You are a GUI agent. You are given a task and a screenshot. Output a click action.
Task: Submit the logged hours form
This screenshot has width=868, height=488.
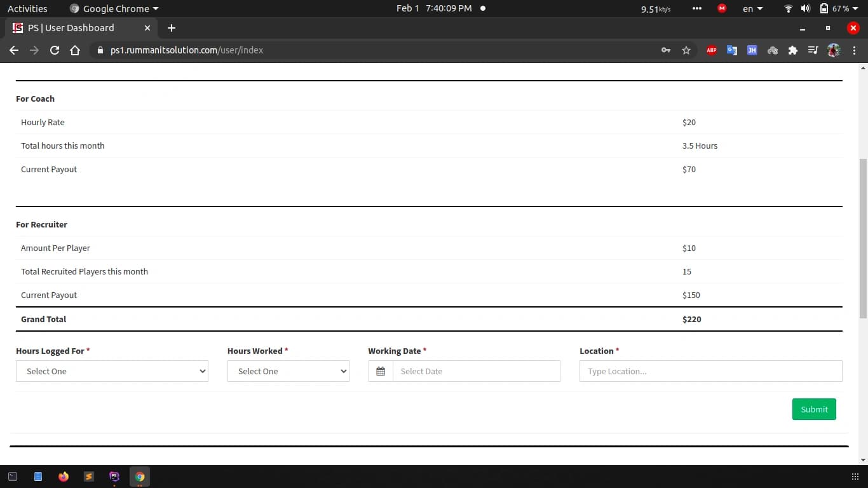pos(814,409)
